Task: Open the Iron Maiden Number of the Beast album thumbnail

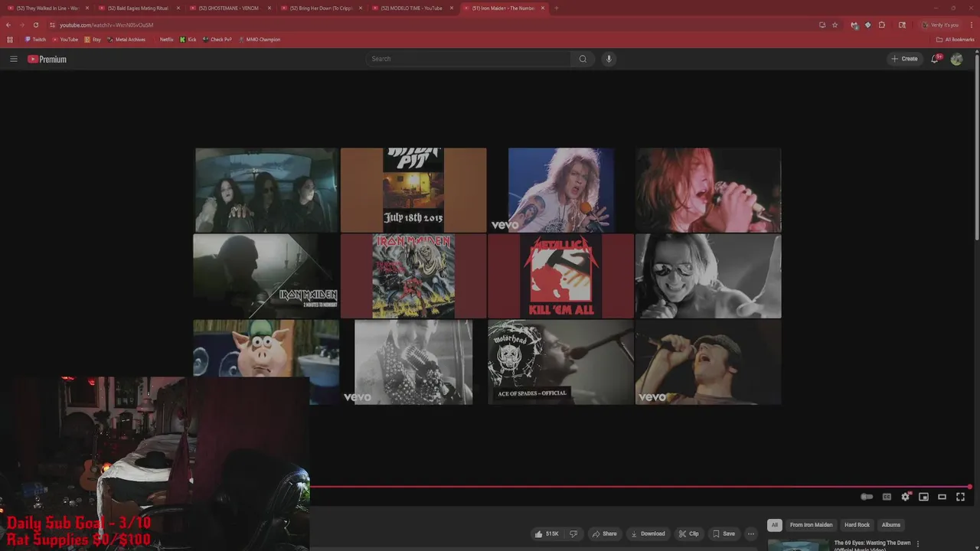Action: tap(413, 275)
